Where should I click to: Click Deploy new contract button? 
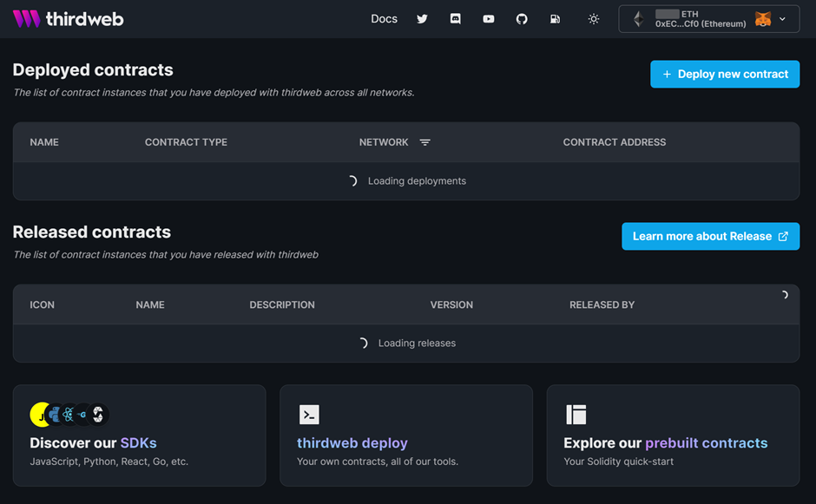(x=725, y=74)
